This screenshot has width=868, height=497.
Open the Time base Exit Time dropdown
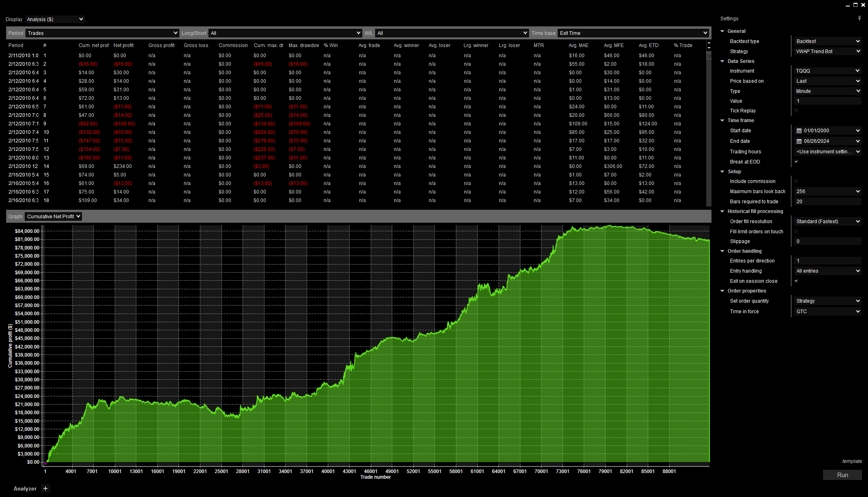634,33
